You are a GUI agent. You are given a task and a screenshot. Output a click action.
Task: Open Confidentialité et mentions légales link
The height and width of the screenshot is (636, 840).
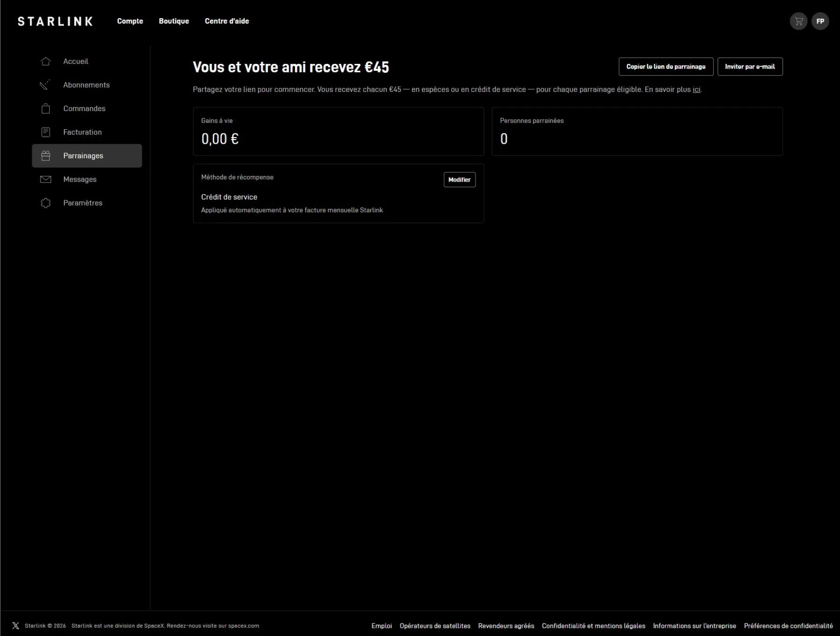pos(594,626)
